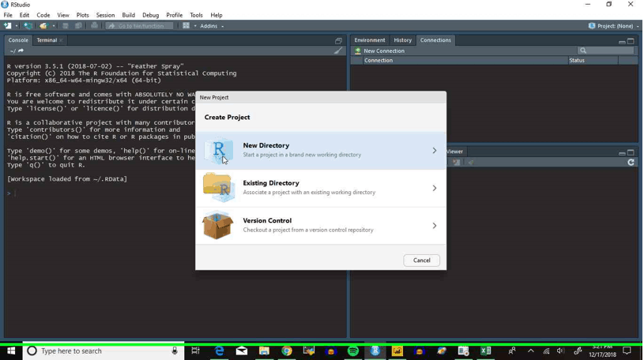
Task: Open the Build menu
Action: tap(128, 15)
